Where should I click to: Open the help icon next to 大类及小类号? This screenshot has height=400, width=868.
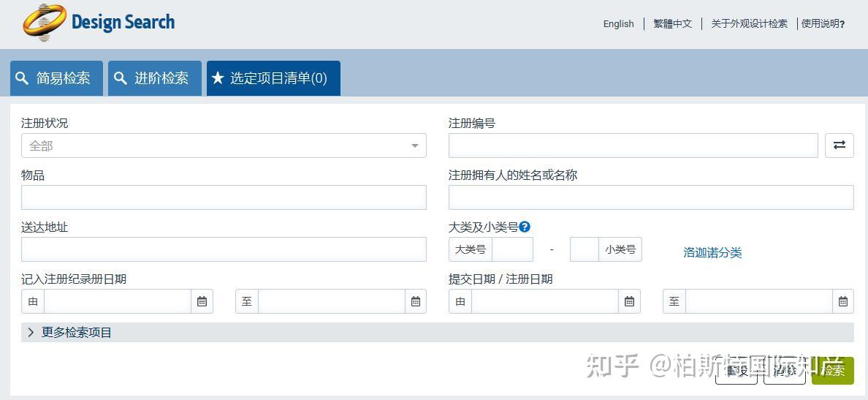point(525,227)
